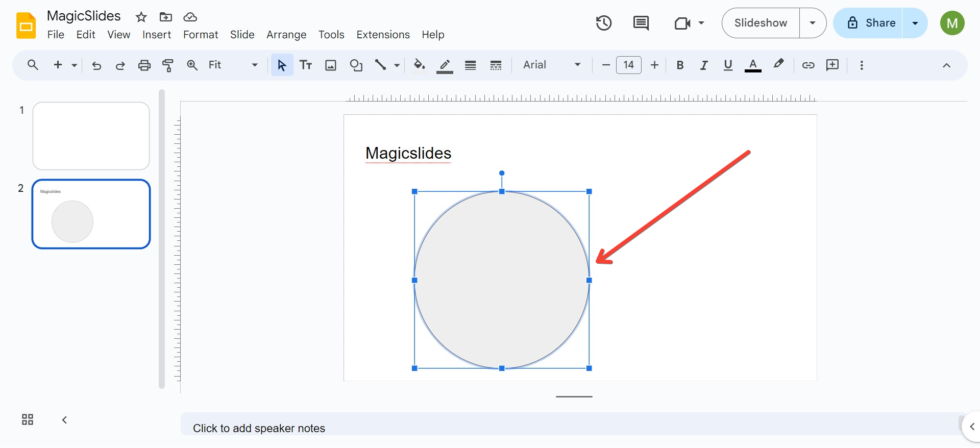Expand the Slideshow options arrow
Screen dimensions: 980x448
pyautogui.click(x=813, y=23)
